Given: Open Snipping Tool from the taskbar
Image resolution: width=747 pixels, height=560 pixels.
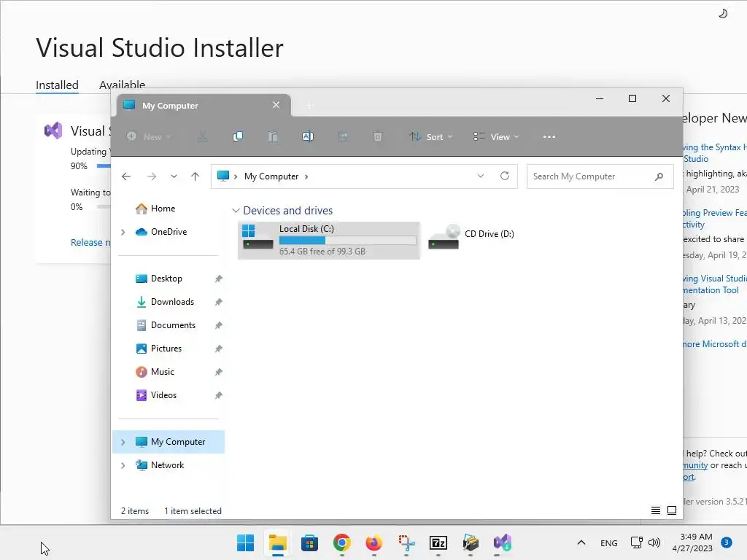Looking at the screenshot, I should [406, 542].
